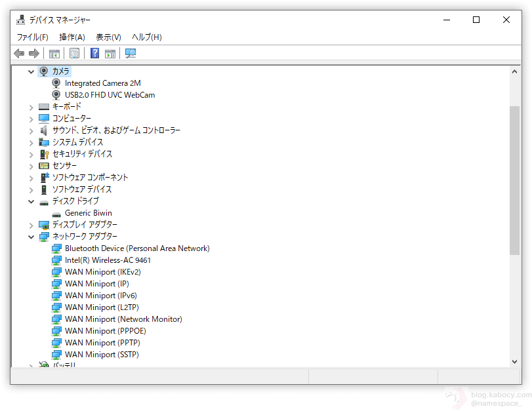Click the vertical scrollbar down arrow
Image resolution: width=532 pixels, height=411 pixels.
(x=514, y=361)
